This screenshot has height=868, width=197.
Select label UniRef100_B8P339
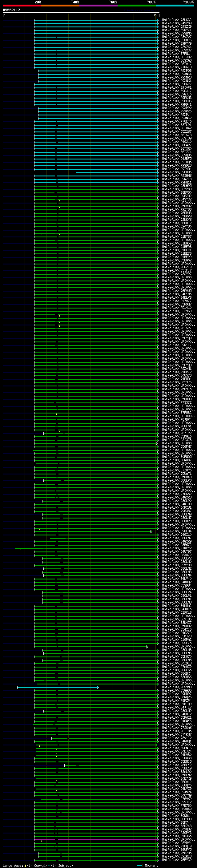177,819
